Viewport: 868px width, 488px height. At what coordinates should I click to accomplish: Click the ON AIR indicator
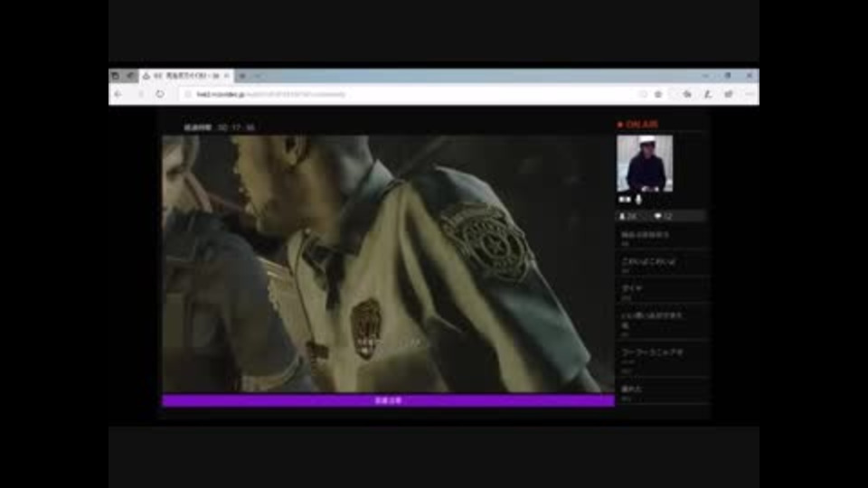point(637,125)
